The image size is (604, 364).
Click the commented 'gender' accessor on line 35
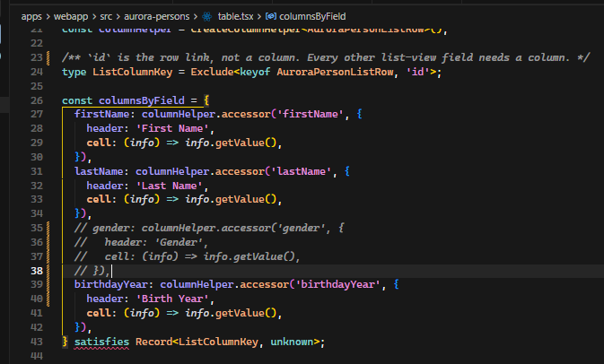pos(209,228)
